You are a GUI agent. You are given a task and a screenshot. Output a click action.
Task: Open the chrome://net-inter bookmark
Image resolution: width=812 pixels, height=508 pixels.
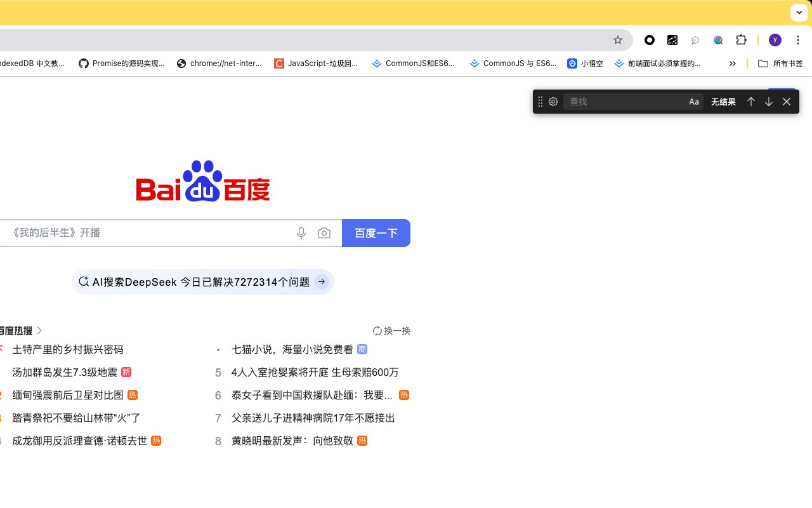[219, 63]
